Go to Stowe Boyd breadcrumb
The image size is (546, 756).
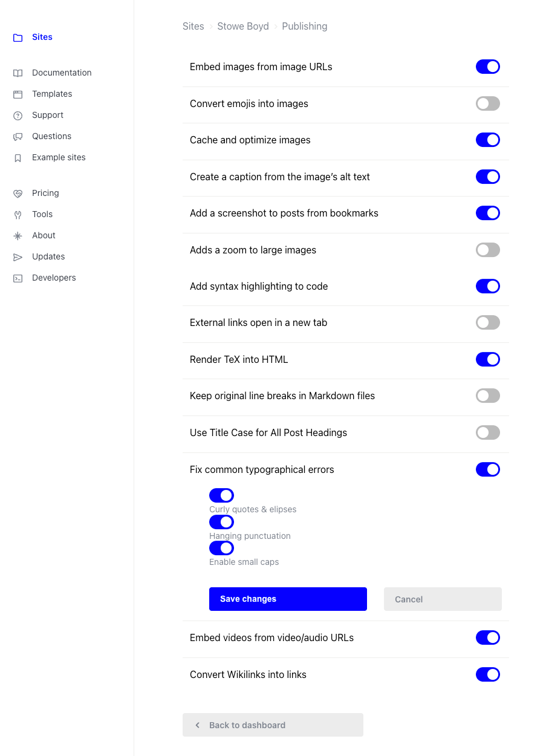(243, 26)
